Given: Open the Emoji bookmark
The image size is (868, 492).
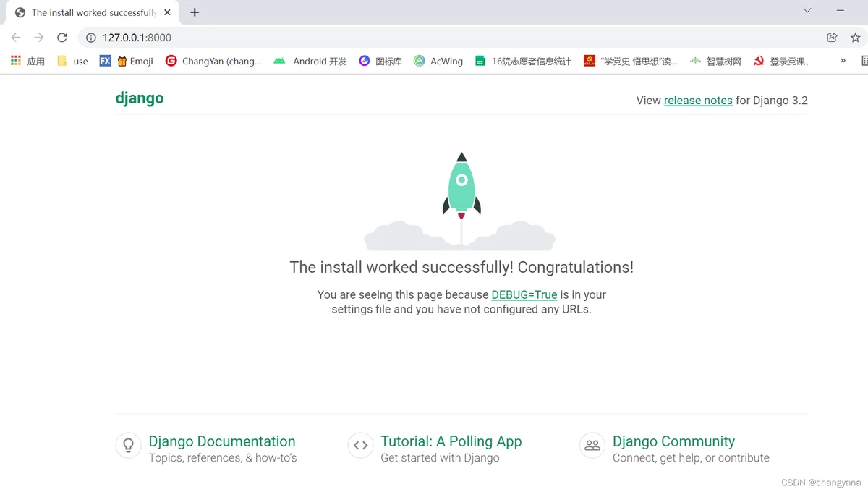Looking at the screenshot, I should point(135,61).
